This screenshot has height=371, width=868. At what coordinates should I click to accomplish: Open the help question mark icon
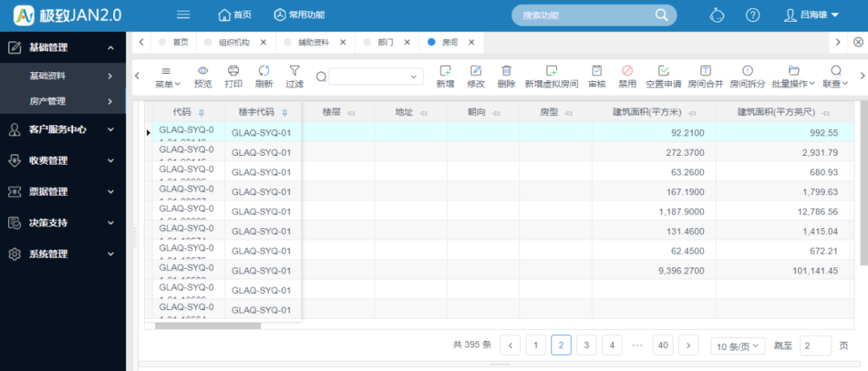click(x=752, y=15)
